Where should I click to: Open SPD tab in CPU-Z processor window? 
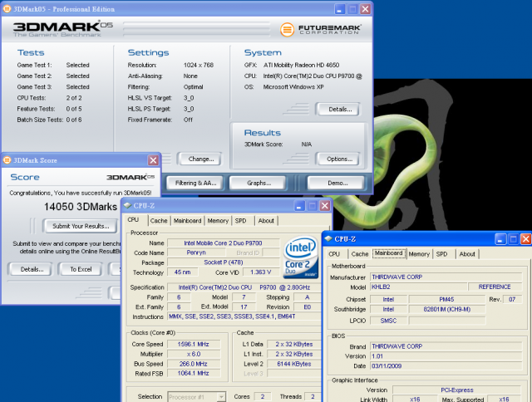tap(240, 221)
